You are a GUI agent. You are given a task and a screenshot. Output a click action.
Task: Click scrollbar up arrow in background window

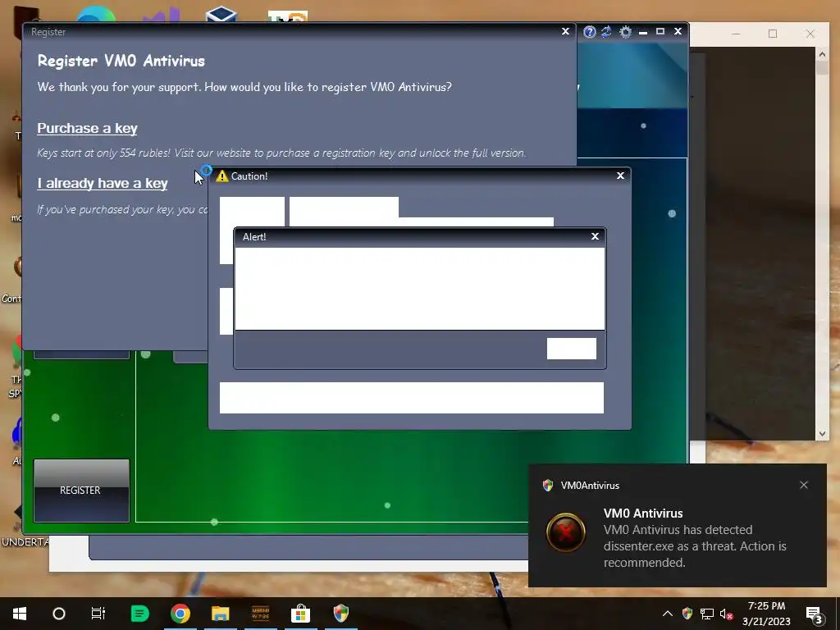click(x=822, y=53)
